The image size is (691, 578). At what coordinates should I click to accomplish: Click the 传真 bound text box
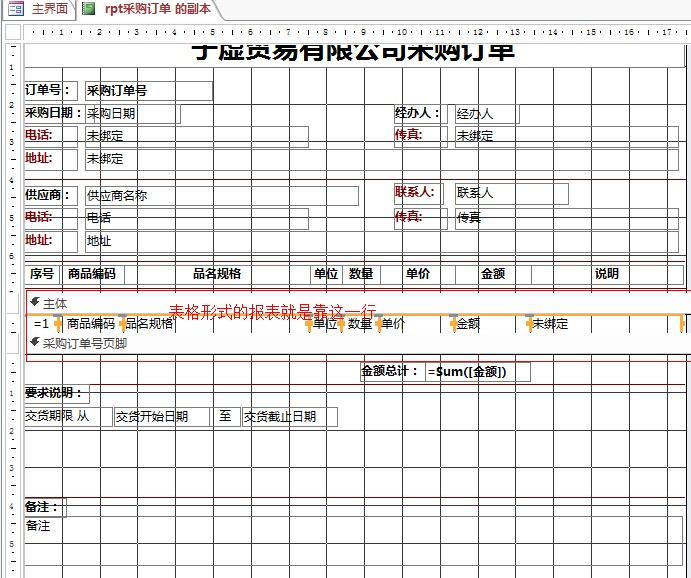coord(567,219)
